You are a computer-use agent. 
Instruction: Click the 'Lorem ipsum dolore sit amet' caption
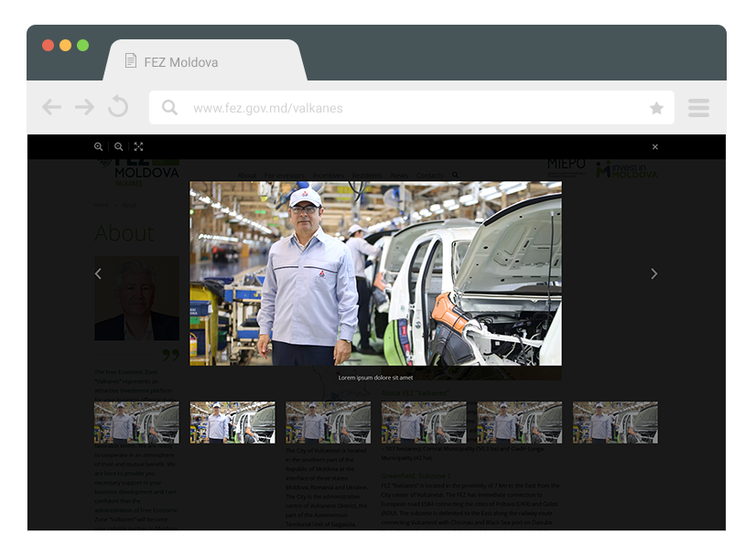[x=375, y=378]
